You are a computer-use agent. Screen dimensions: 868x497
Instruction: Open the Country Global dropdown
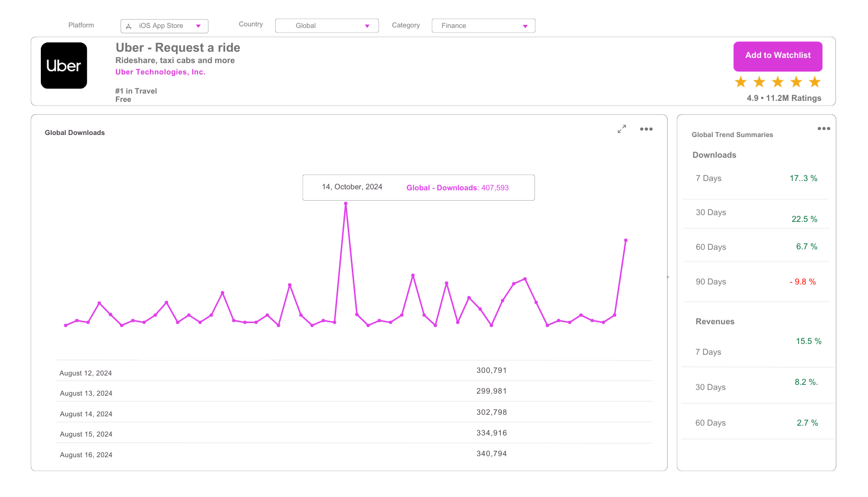327,26
